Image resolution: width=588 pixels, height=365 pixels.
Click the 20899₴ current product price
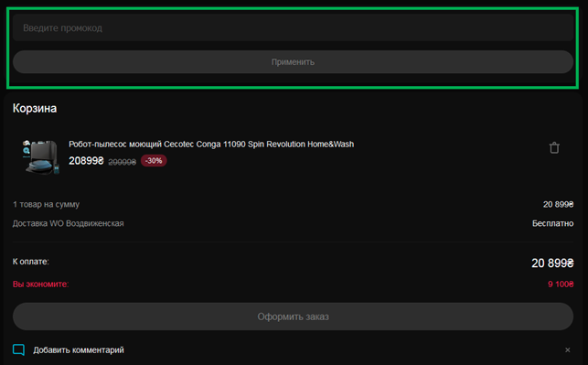pyautogui.click(x=86, y=161)
